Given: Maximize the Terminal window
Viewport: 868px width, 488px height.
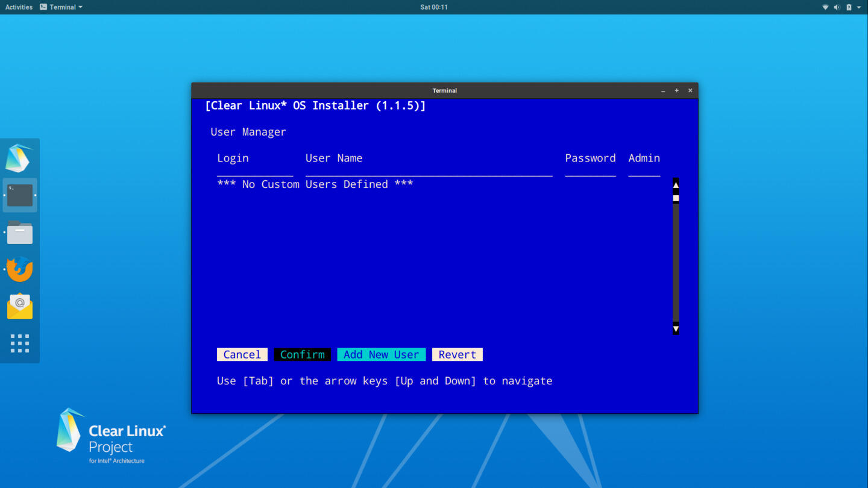Looking at the screenshot, I should 676,90.
